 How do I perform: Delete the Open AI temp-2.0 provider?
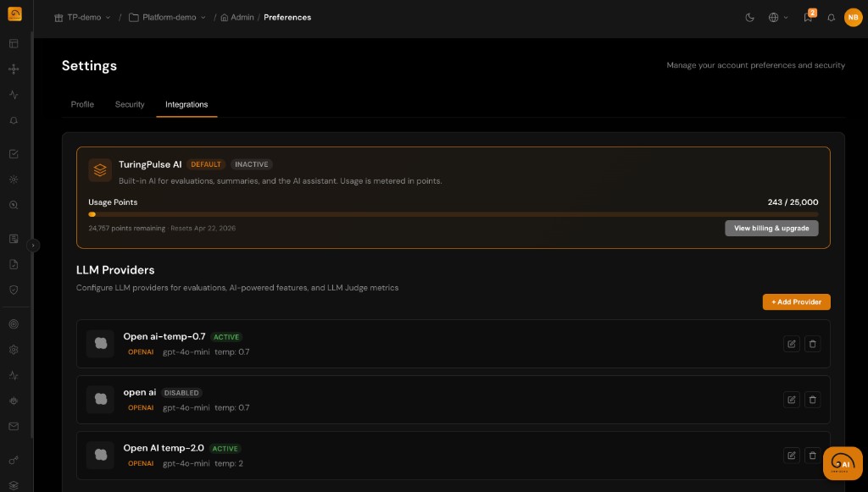tap(812, 455)
